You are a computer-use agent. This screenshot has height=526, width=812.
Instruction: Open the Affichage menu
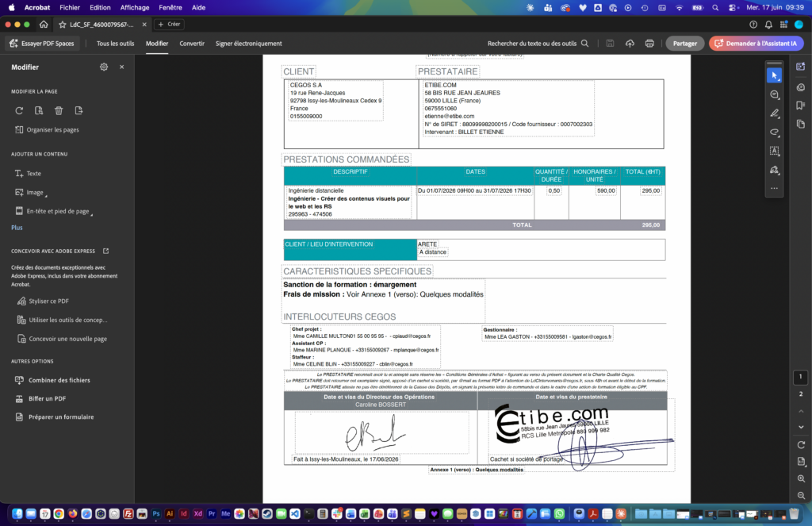135,8
